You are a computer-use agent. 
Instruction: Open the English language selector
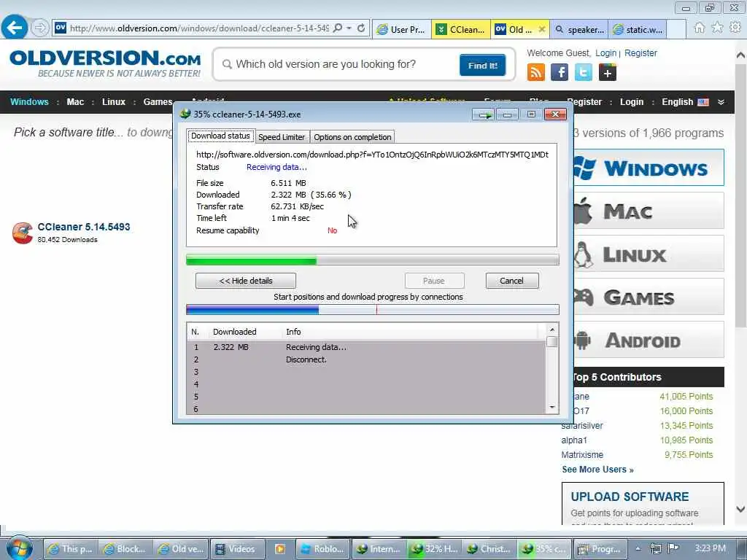pyautogui.click(x=684, y=102)
